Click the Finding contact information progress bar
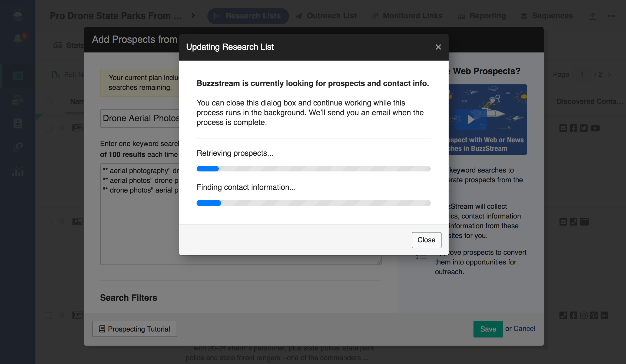Viewport: 626px width, 364px height. click(x=313, y=203)
